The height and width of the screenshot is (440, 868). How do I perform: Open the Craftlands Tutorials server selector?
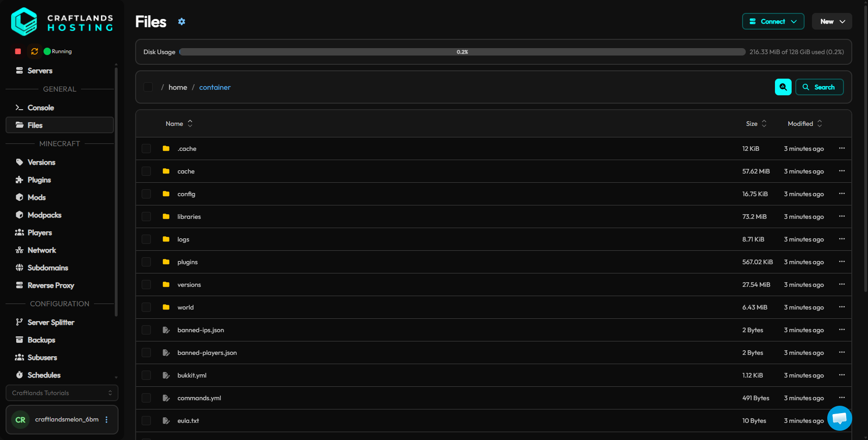point(62,393)
